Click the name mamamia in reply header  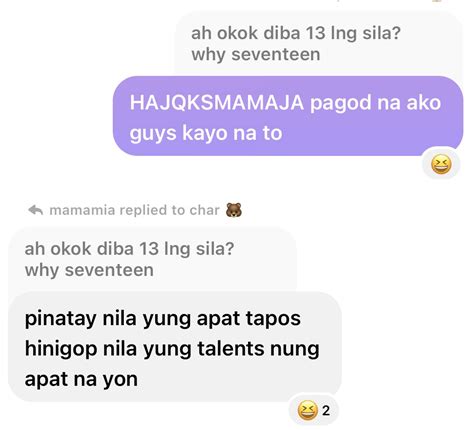(x=82, y=210)
